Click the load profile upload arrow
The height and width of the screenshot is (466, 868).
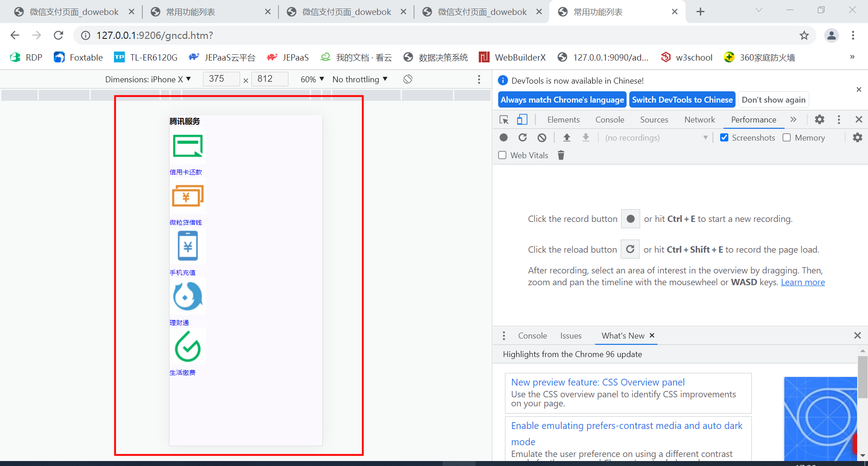tap(566, 137)
